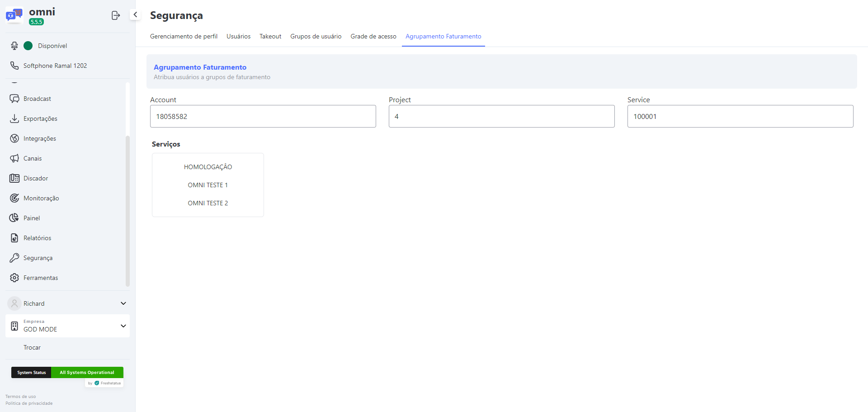Image resolution: width=868 pixels, height=412 pixels.
Task: Open the Grade de acesso tab
Action: click(373, 36)
